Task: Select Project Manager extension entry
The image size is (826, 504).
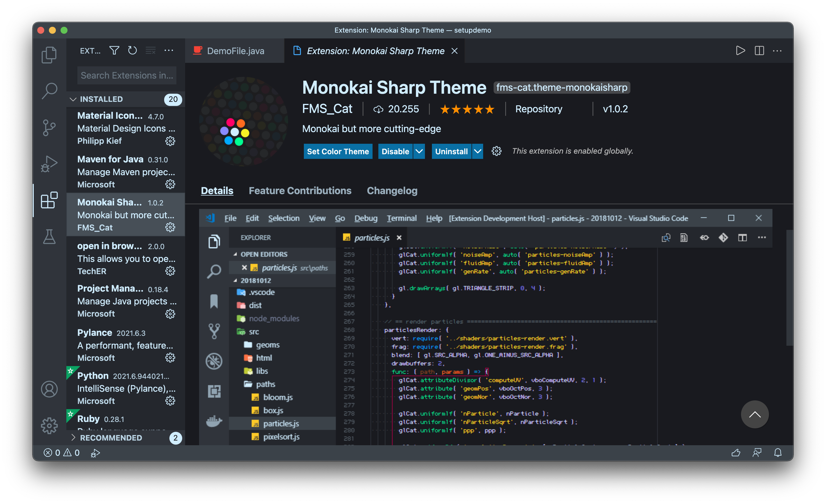Action: coord(126,301)
